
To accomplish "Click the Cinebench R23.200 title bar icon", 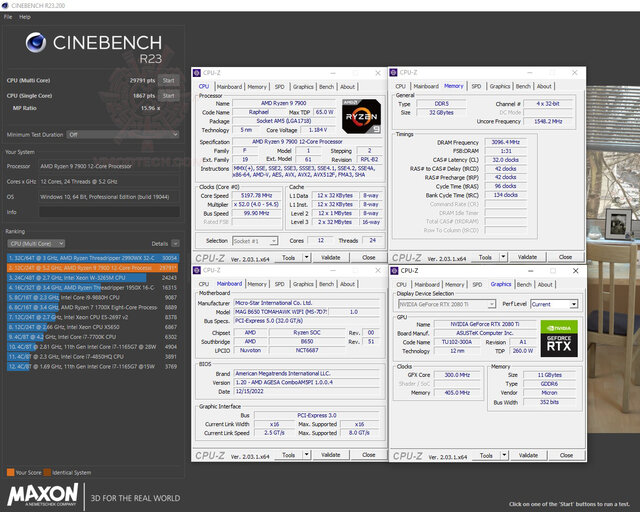I will pyautogui.click(x=5, y=5).
